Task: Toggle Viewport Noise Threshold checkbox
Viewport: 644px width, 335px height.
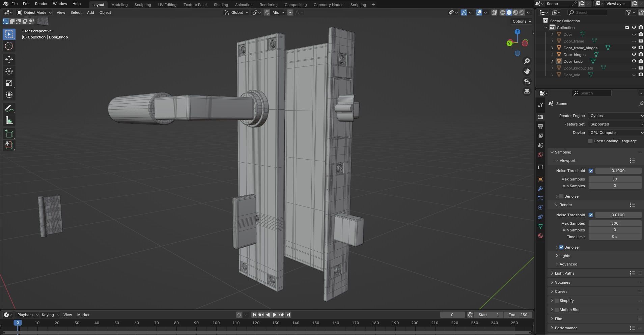Action: click(591, 171)
